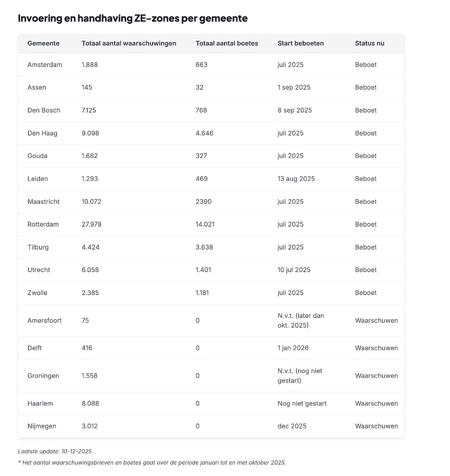
Task: Click the Laatste update date text
Action: click(55, 451)
